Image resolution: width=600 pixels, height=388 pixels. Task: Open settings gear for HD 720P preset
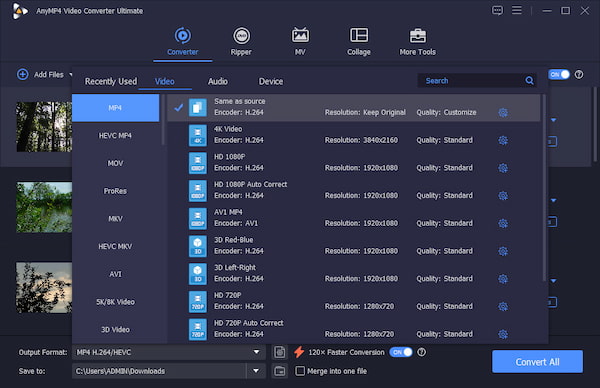click(x=503, y=306)
